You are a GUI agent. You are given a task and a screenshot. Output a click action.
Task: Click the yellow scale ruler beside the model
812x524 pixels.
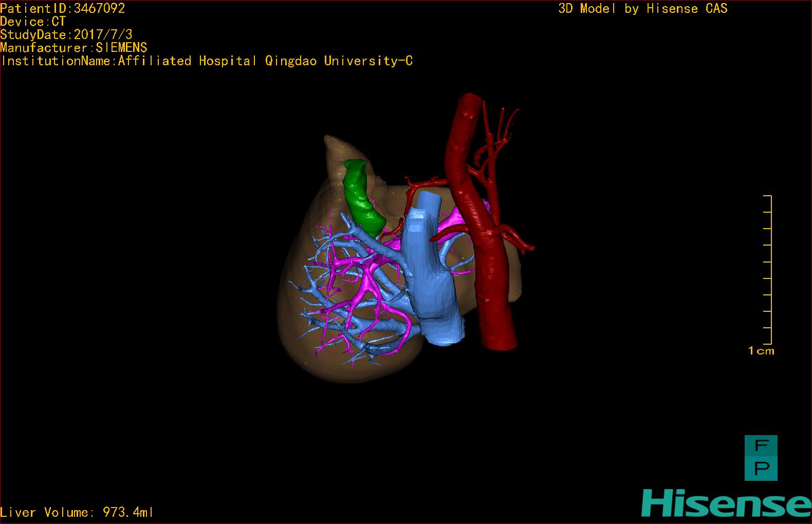coord(768,270)
